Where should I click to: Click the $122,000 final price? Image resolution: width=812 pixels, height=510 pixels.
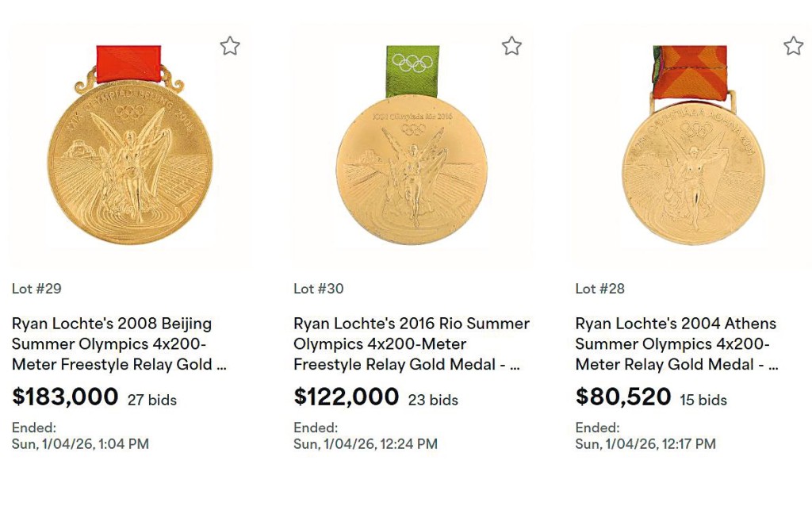[346, 397]
